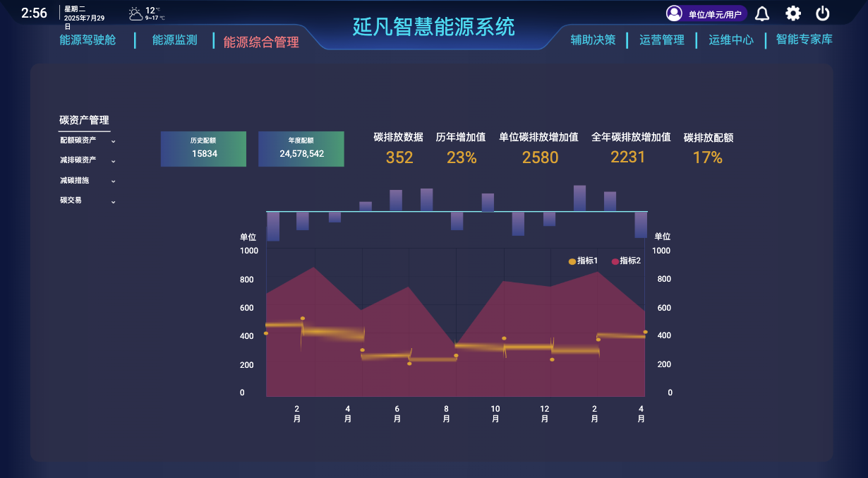
Task: Click the 年度配额 24,578,542 card
Action: (x=301, y=149)
